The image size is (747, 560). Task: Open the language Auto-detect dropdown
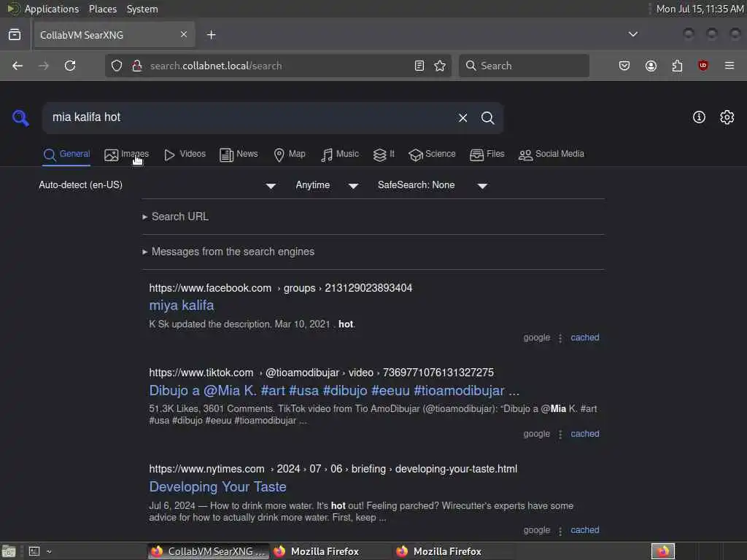(158, 185)
